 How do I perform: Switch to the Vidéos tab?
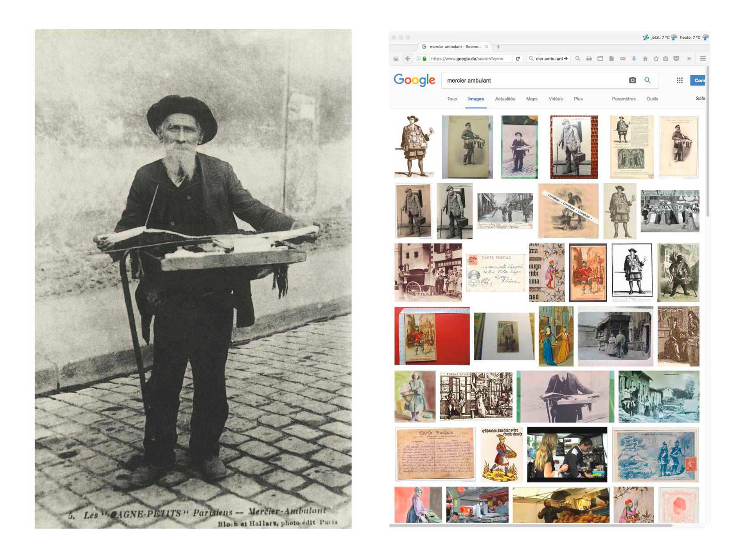pyautogui.click(x=555, y=99)
